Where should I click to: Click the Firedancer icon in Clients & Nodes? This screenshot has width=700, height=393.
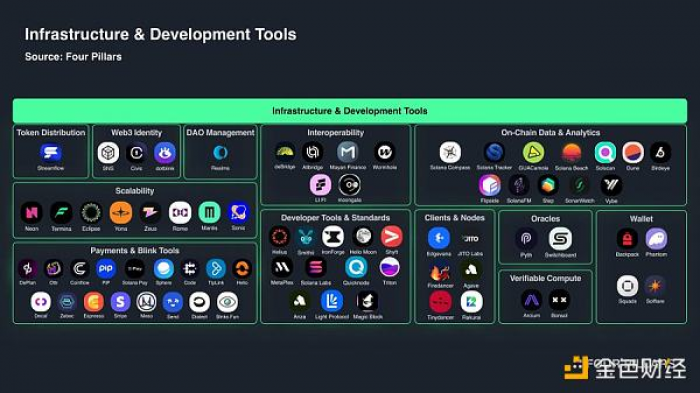(x=440, y=272)
